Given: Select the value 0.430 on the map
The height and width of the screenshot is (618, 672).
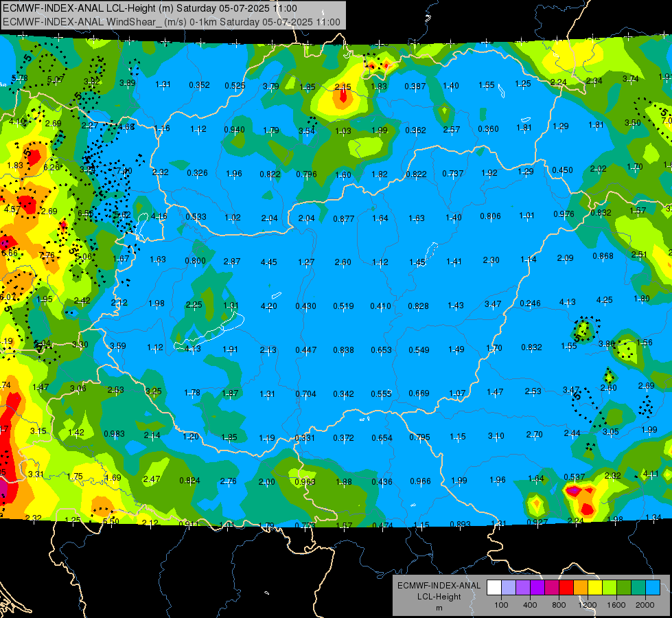Looking at the screenshot, I should click(x=305, y=306).
